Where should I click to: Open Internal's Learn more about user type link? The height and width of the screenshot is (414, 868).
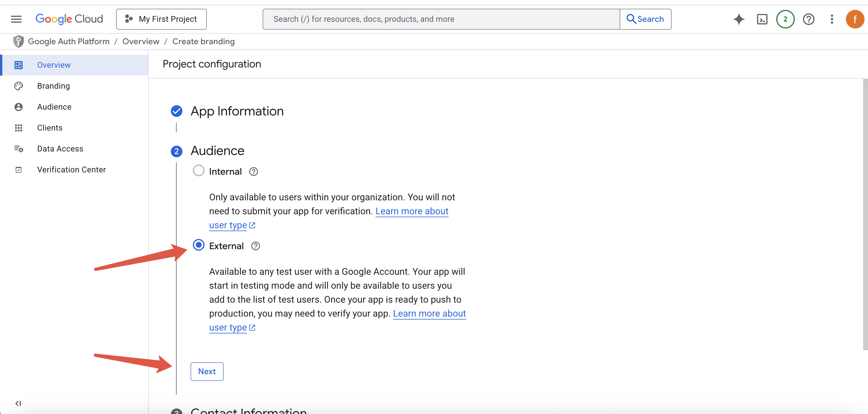click(x=412, y=211)
